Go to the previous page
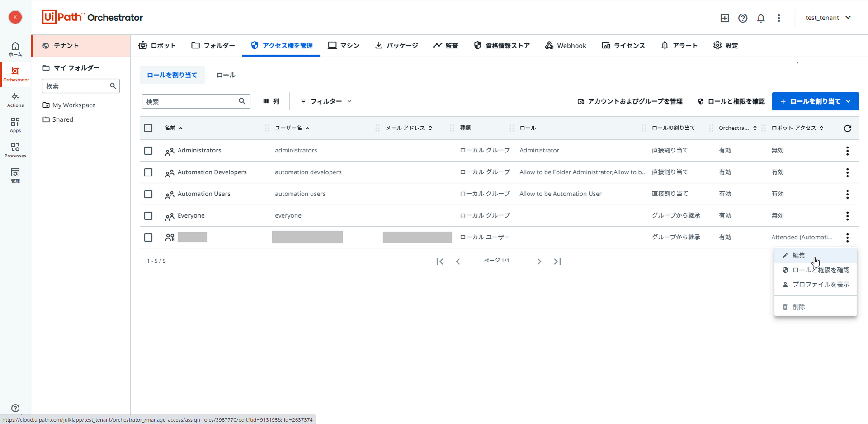The height and width of the screenshot is (424, 868). [x=458, y=262]
